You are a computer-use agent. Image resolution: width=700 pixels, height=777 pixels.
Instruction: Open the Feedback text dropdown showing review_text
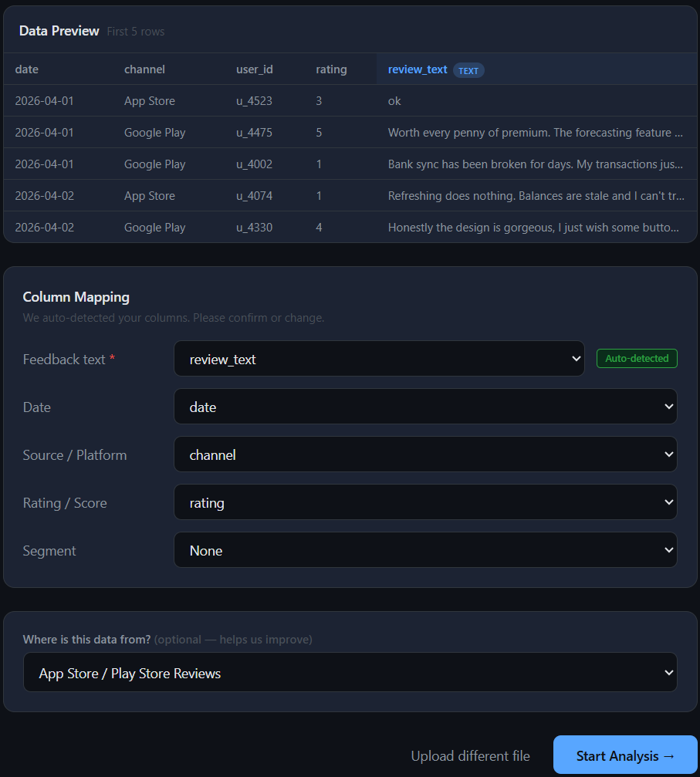pyautogui.click(x=379, y=358)
